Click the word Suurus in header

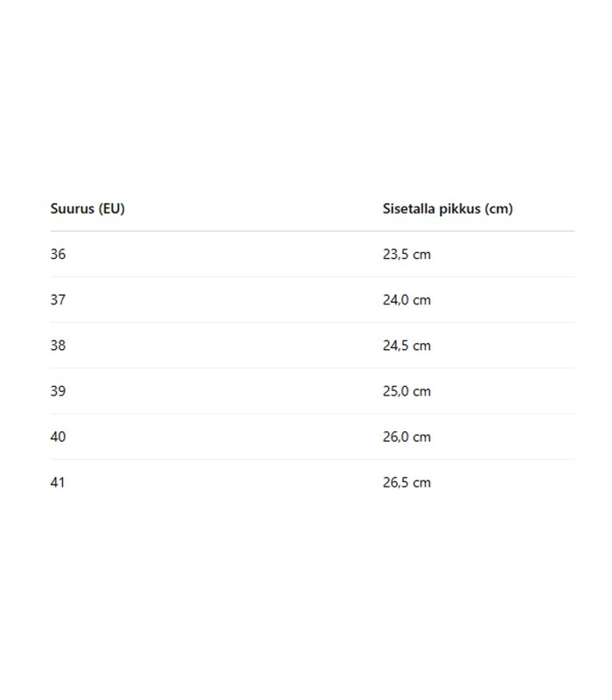tap(73, 208)
